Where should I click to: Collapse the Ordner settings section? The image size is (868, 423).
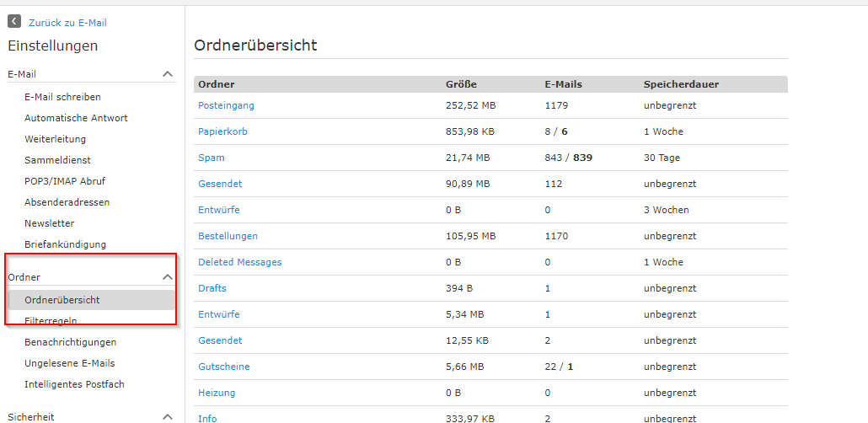pos(168,277)
